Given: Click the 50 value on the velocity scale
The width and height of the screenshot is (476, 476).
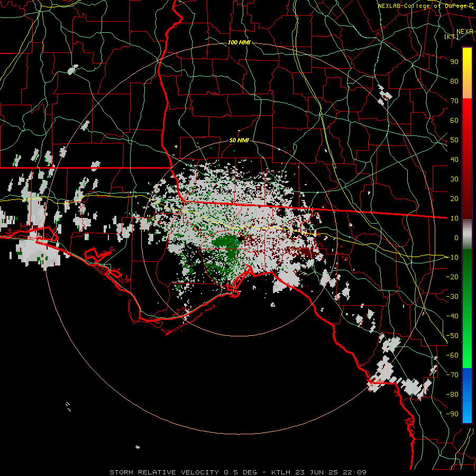Looking at the screenshot, I should click(454, 140).
